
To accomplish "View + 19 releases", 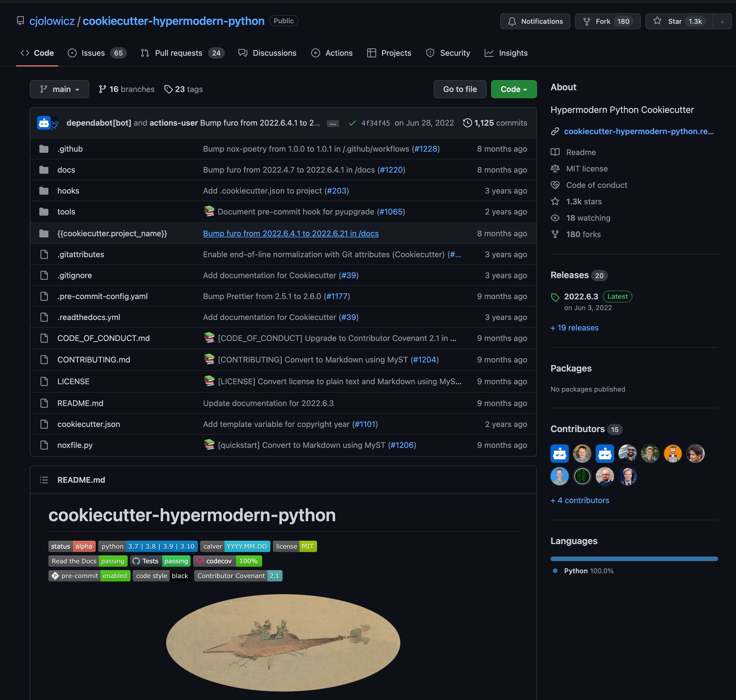I will click(574, 328).
